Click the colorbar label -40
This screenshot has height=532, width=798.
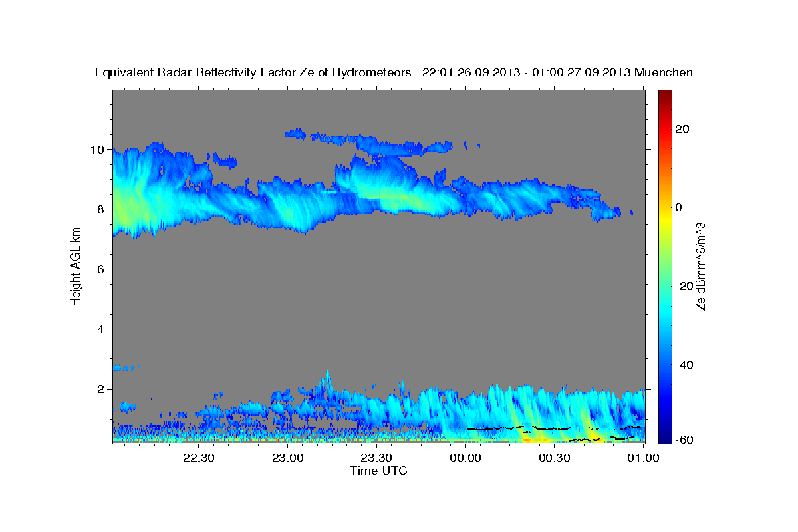(x=685, y=365)
